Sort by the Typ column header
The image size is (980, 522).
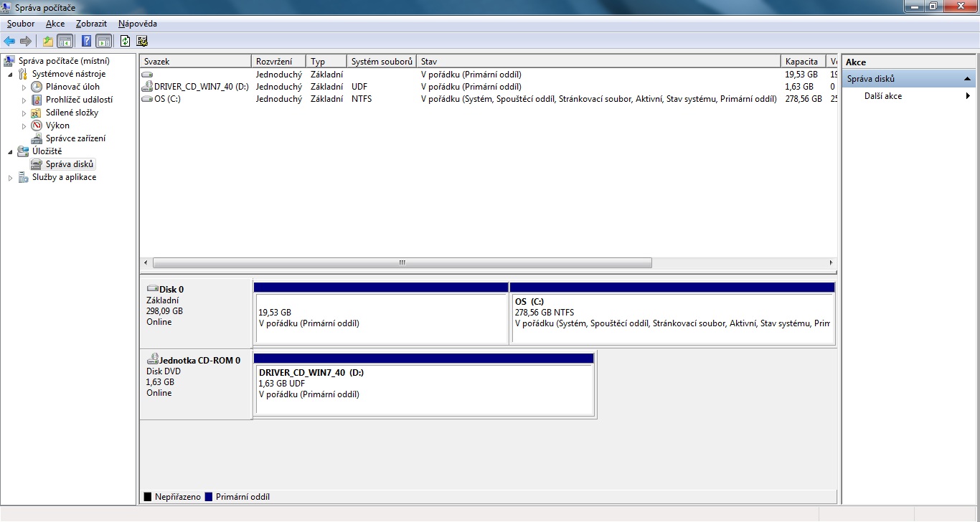(x=326, y=62)
